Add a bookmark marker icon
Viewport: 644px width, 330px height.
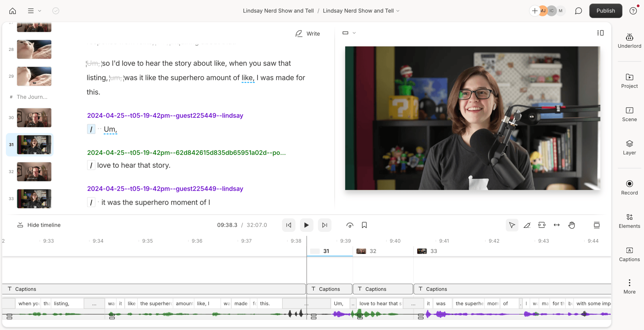pos(364,225)
